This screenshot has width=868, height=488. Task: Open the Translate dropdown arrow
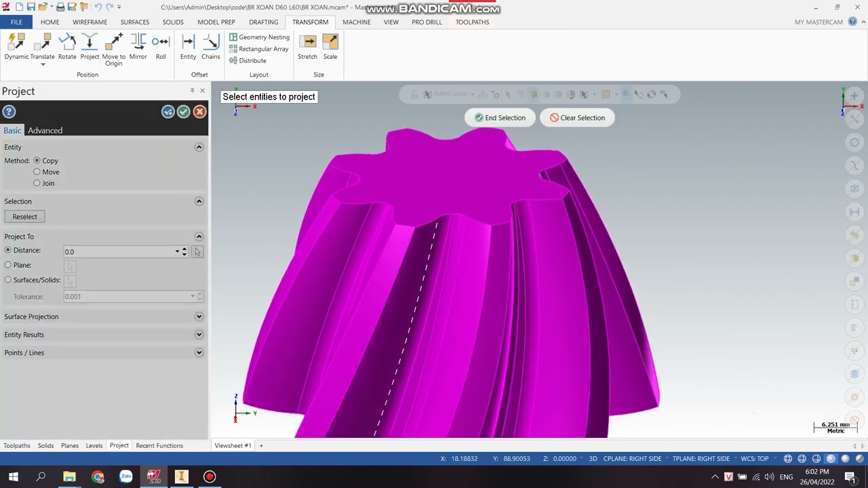tap(43, 64)
